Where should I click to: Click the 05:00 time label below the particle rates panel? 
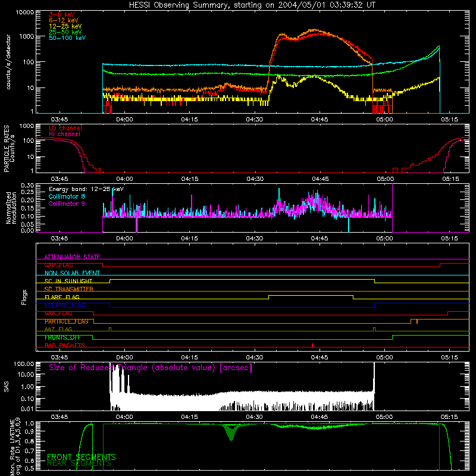tap(384, 179)
